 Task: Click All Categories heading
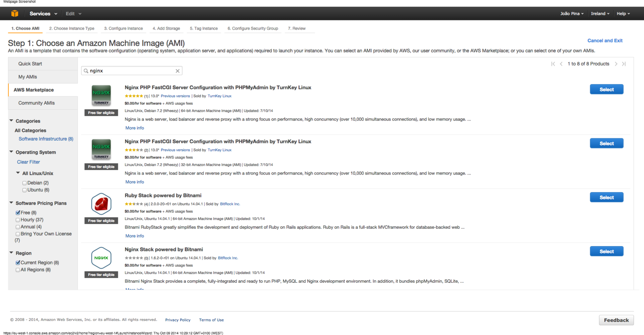tap(31, 130)
